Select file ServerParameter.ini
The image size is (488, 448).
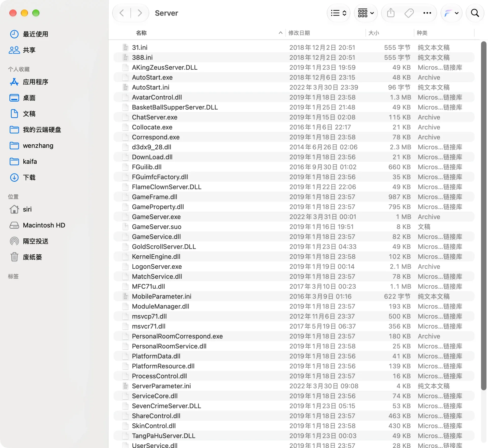[x=294, y=386]
